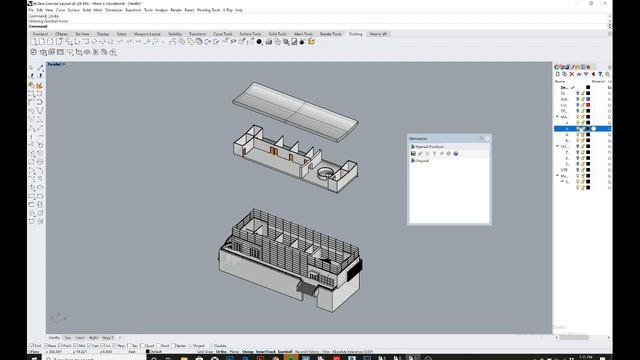640x360 pixels.
Task: Click the Windows taskbar search box
Action: 94,358
